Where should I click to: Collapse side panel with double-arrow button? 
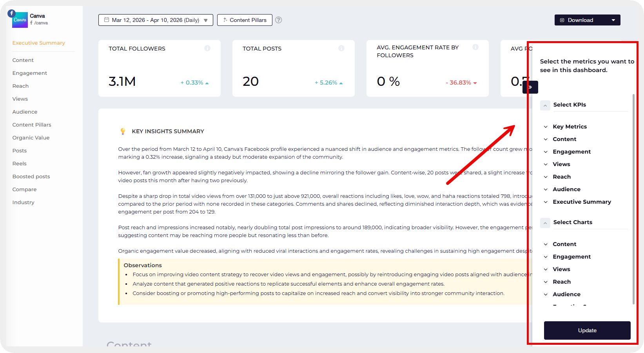[530, 87]
